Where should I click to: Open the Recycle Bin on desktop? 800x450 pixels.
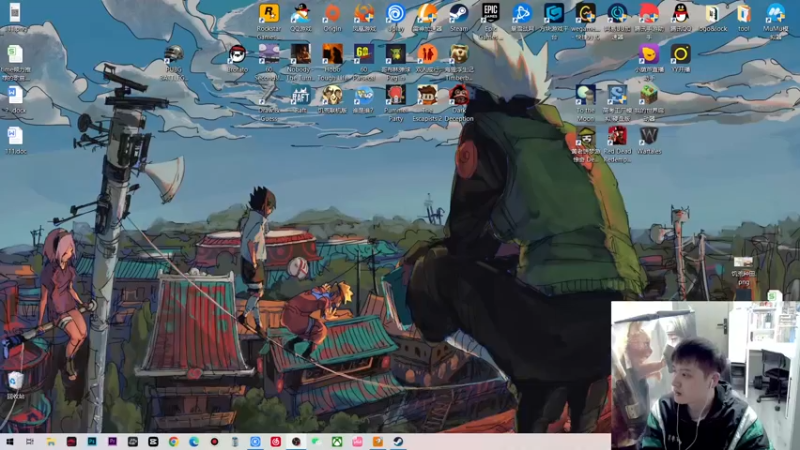pos(15,380)
